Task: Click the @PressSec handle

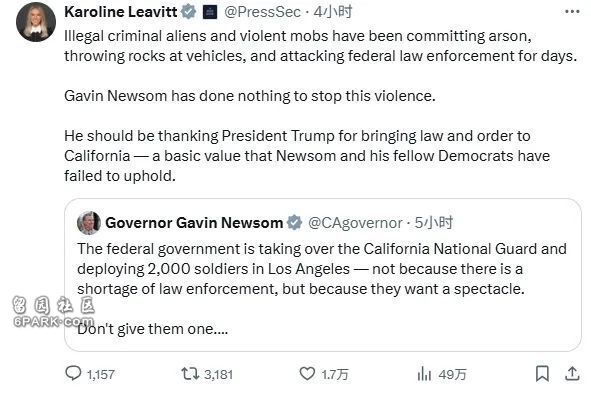Action: pyautogui.click(x=262, y=12)
